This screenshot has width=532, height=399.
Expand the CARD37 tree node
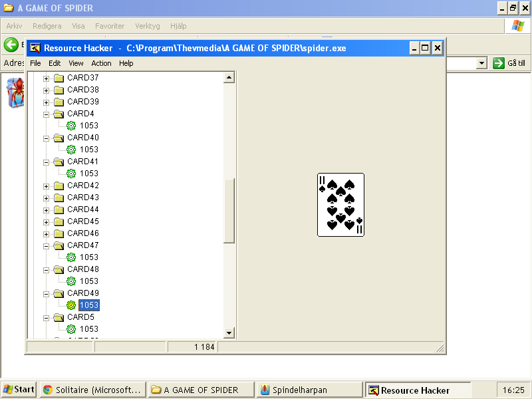coord(46,78)
